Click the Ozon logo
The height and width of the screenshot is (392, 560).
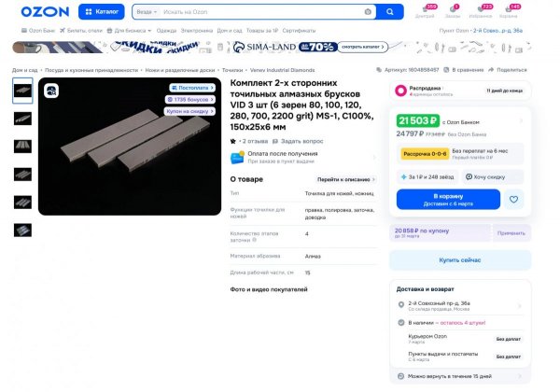(x=45, y=12)
